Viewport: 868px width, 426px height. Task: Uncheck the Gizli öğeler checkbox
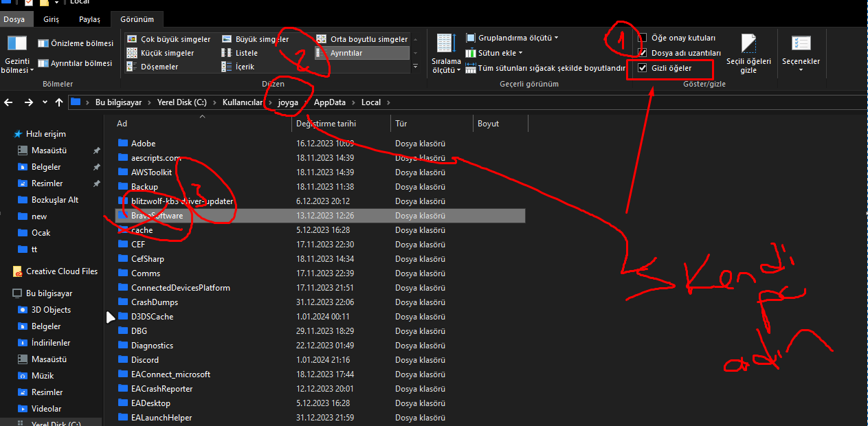coord(643,68)
